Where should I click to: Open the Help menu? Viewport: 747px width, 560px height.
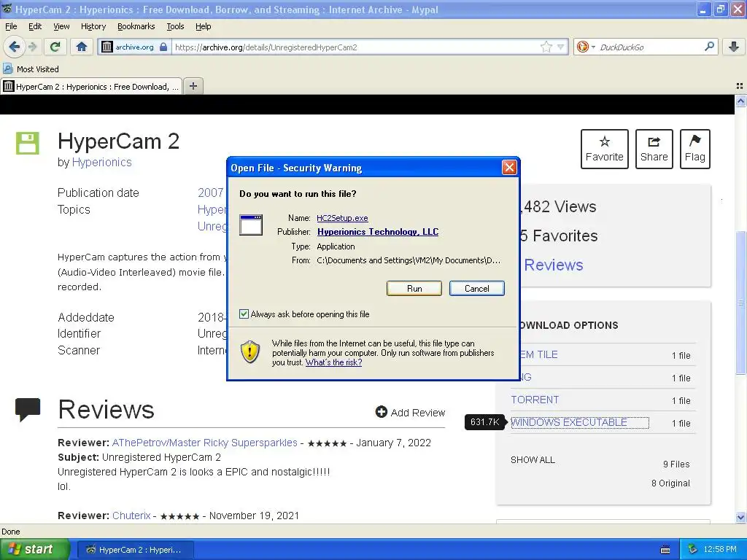(203, 26)
